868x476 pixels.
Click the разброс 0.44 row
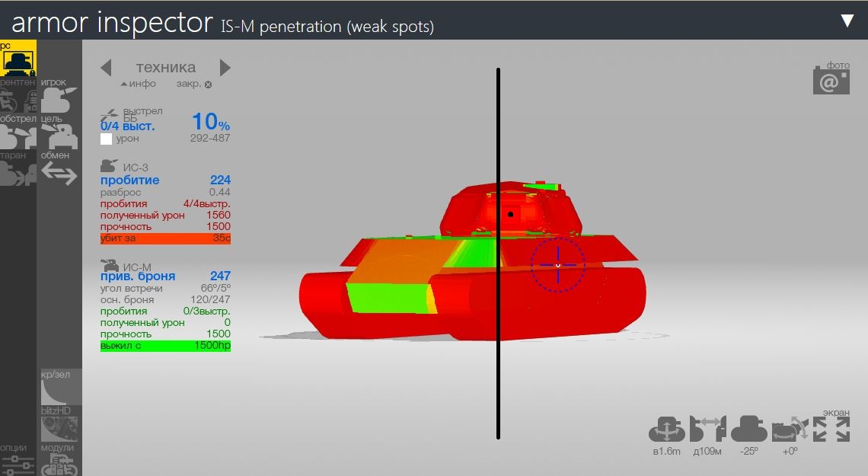point(165,192)
